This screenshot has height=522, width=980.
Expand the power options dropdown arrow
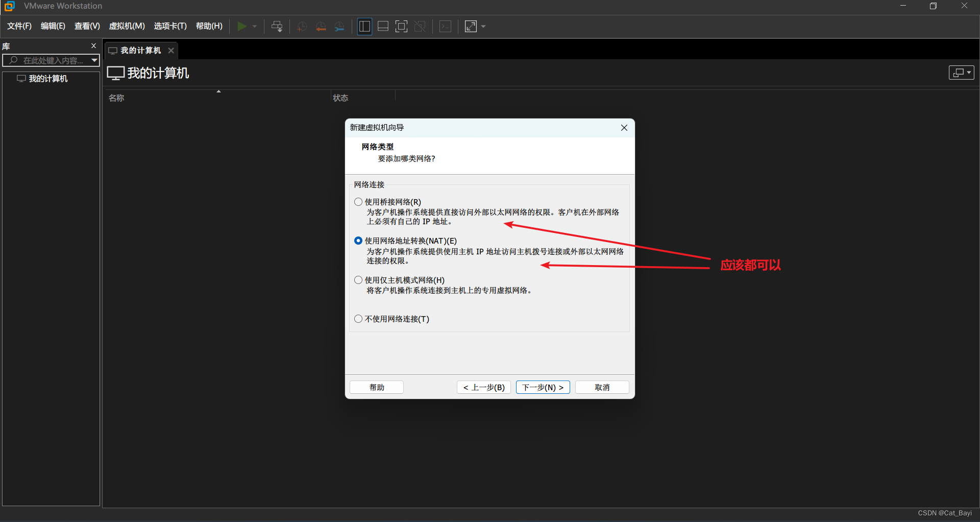[x=255, y=27]
